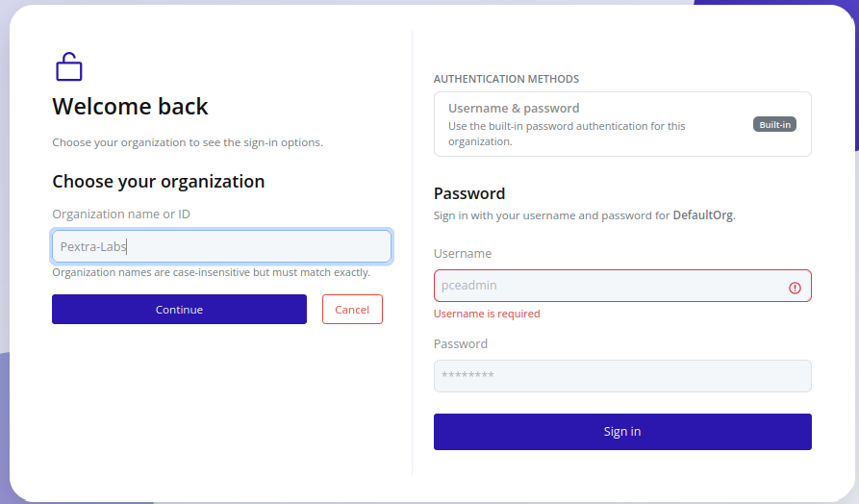Cancel the organization selection
859x504 pixels.
352,309
